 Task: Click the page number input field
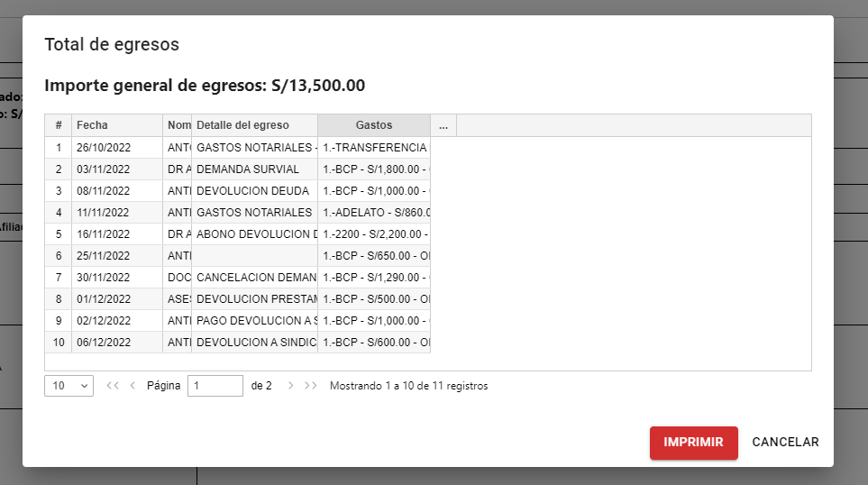tap(215, 386)
